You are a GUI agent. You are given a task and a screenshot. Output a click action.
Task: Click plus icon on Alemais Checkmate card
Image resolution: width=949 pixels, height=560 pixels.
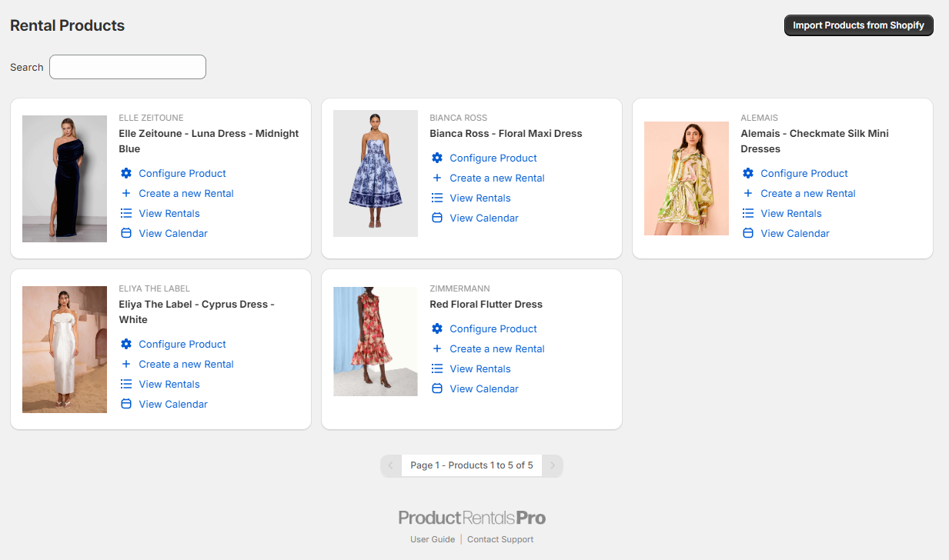click(x=748, y=194)
